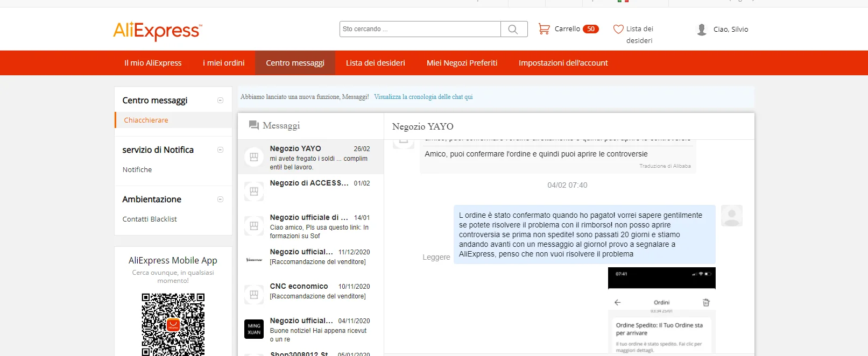Click the wishlist heart icon
Viewport: 868px width, 356px height.
pos(618,29)
